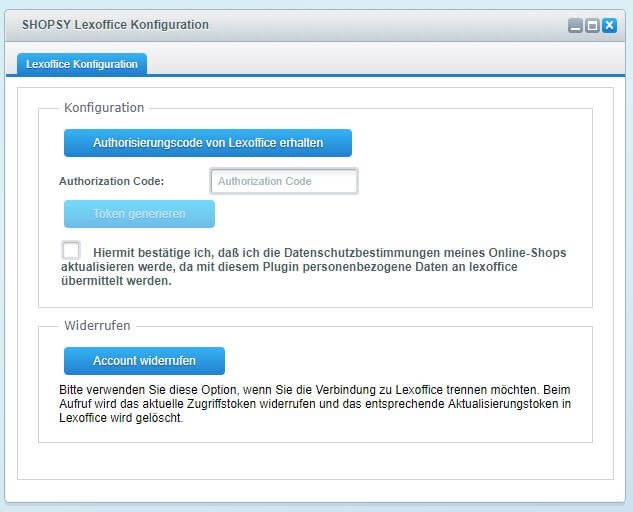
Task: Select the Konfiguration section heading
Action: (104, 108)
